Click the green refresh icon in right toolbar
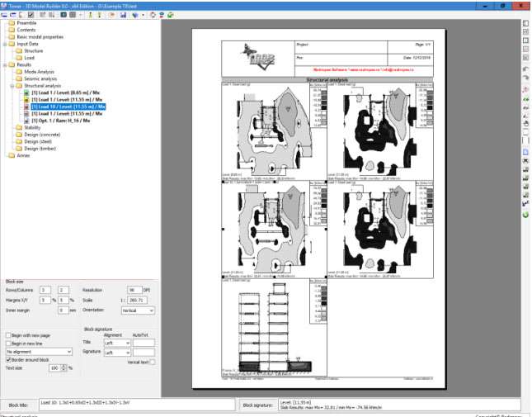The height and width of the screenshot is (417, 532). (x=526, y=215)
